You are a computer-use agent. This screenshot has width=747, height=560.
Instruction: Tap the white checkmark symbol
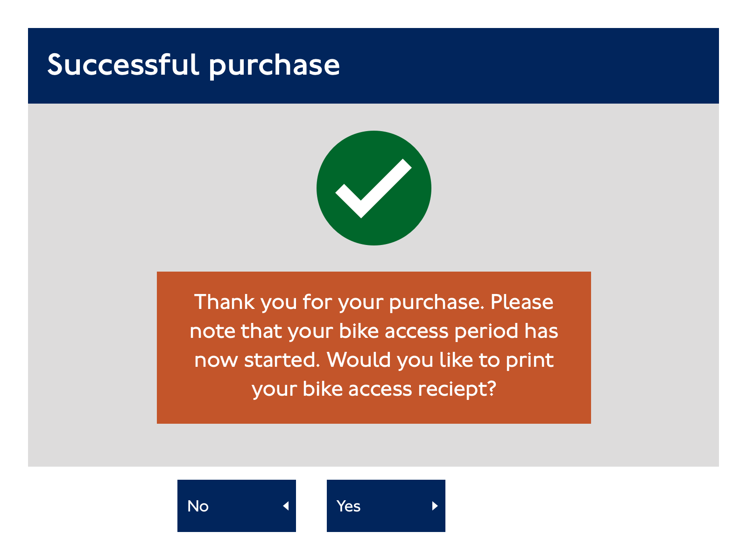point(373,189)
